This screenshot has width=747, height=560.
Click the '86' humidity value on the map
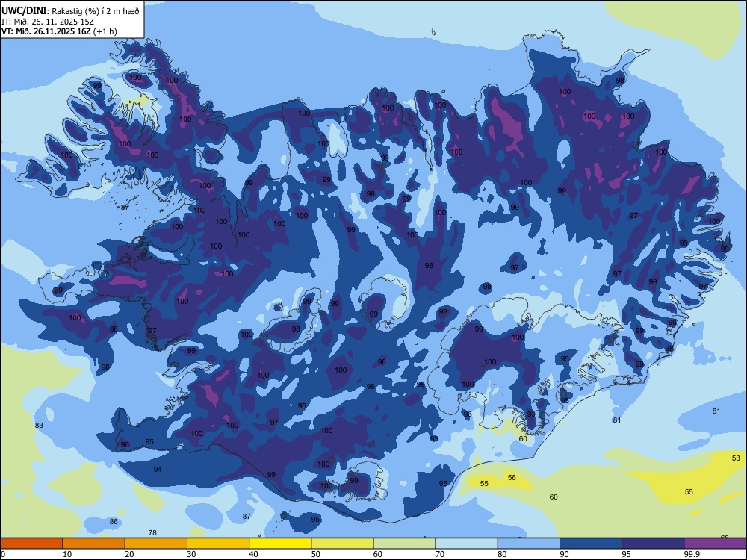click(x=114, y=522)
